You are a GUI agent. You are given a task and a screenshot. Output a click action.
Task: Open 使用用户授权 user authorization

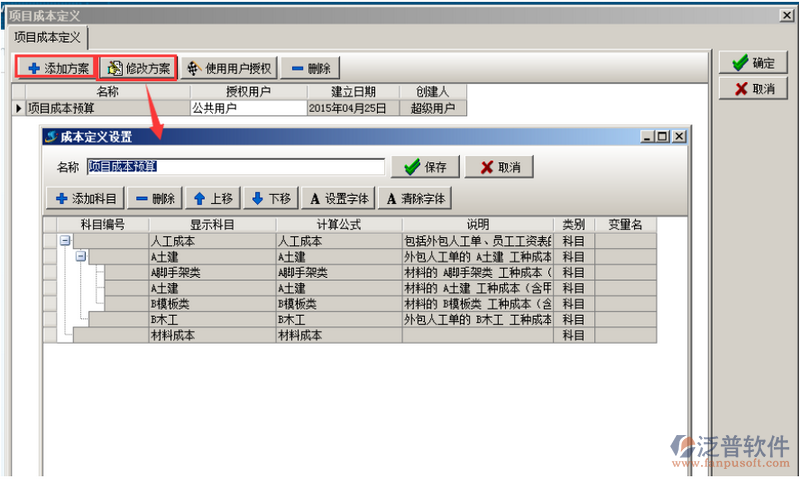tap(228, 68)
